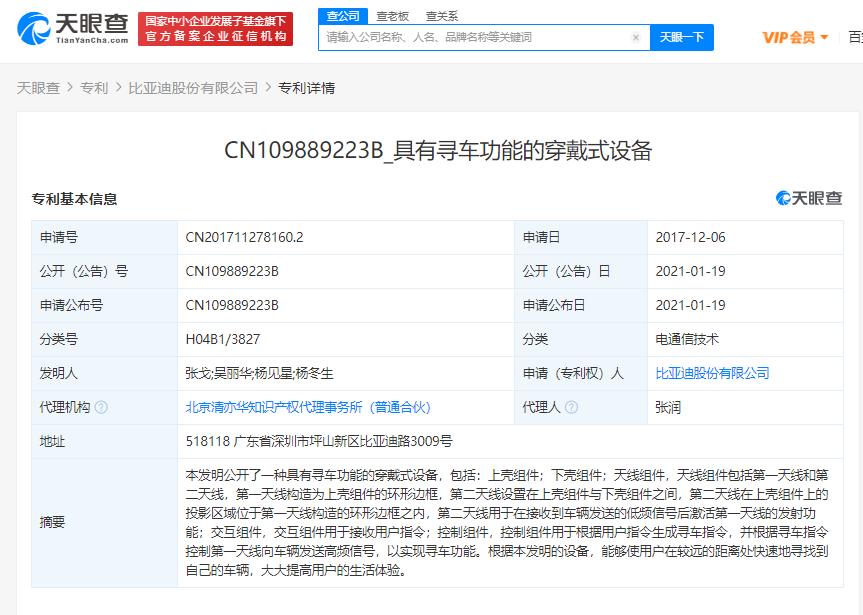Click the 公开（公告）号 value CN109889223B
The image size is (863, 615).
(x=232, y=271)
